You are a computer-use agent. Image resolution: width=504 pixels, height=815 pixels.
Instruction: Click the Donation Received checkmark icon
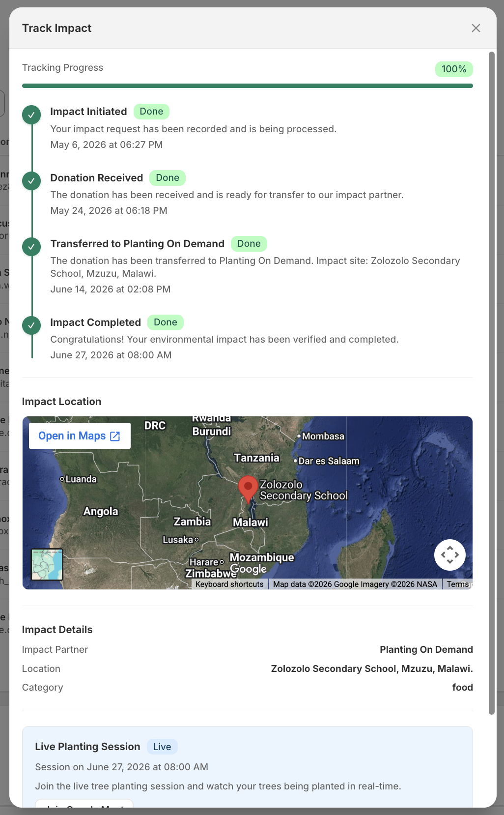(31, 181)
